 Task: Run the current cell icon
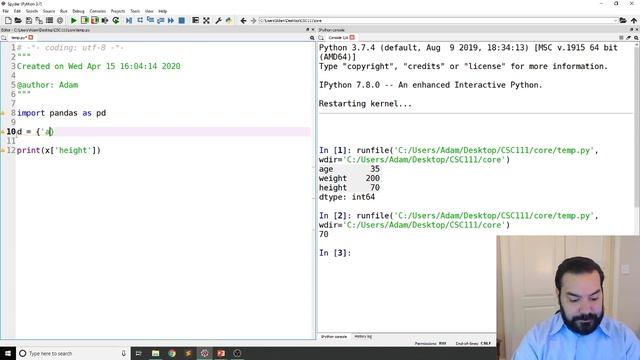point(84,20)
